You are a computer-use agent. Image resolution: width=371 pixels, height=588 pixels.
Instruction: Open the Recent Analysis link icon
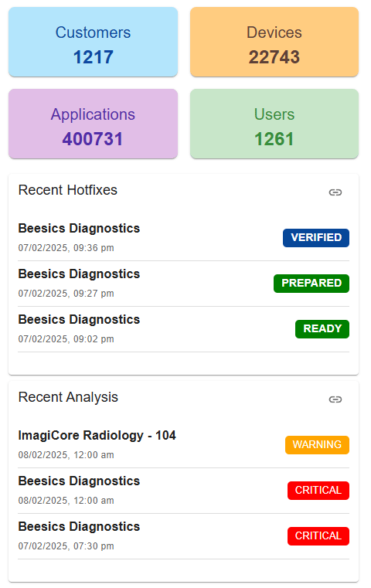pyautogui.click(x=335, y=399)
